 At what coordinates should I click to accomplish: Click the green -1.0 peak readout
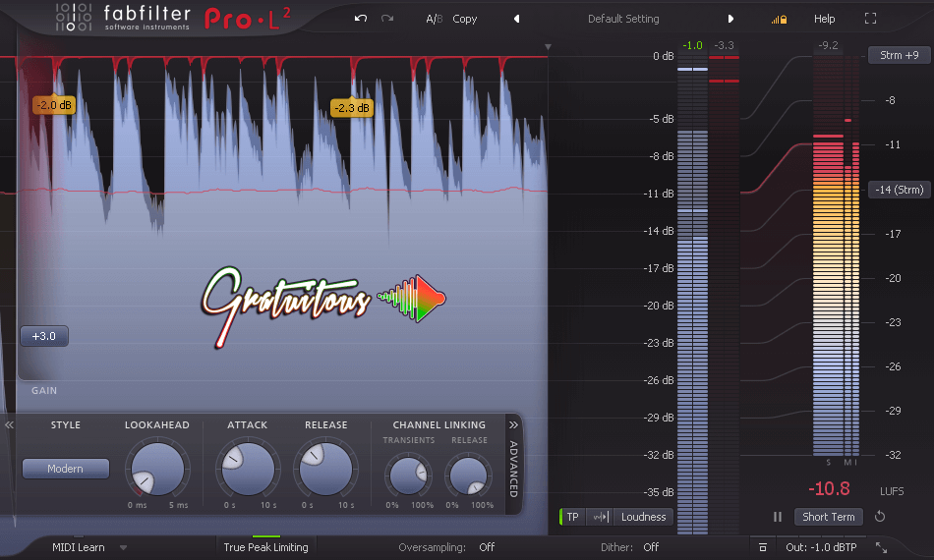tap(692, 45)
